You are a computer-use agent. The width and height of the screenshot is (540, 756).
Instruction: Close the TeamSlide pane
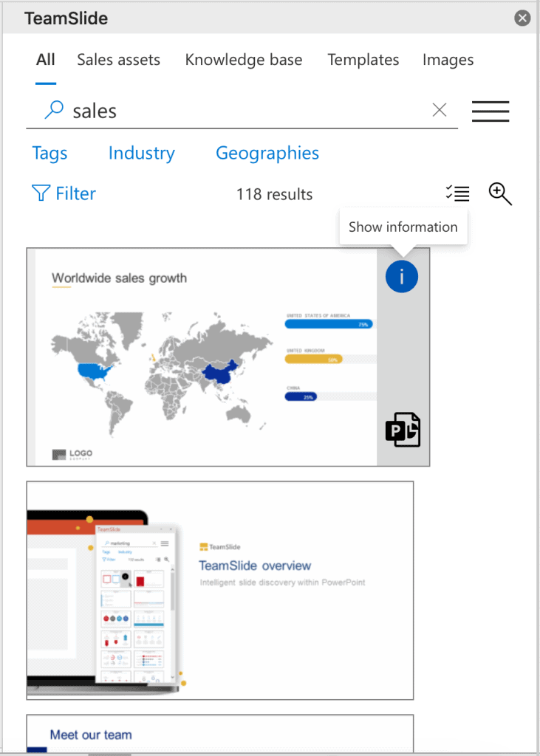click(x=522, y=18)
